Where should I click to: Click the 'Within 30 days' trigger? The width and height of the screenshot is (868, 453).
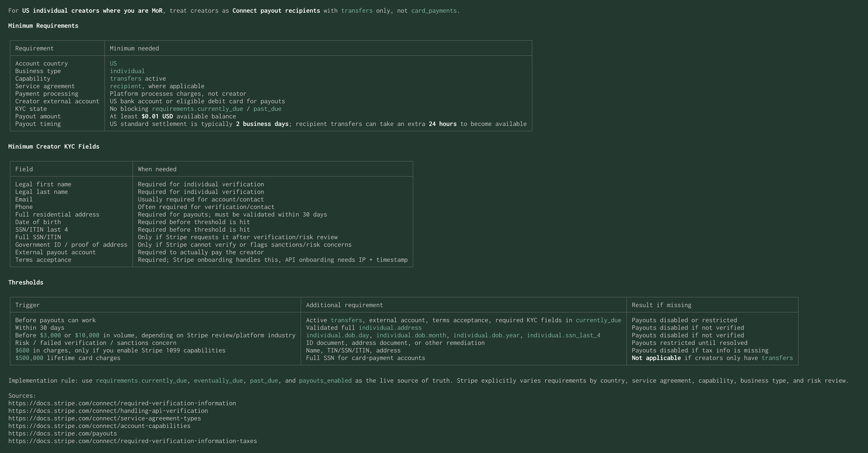(40, 328)
